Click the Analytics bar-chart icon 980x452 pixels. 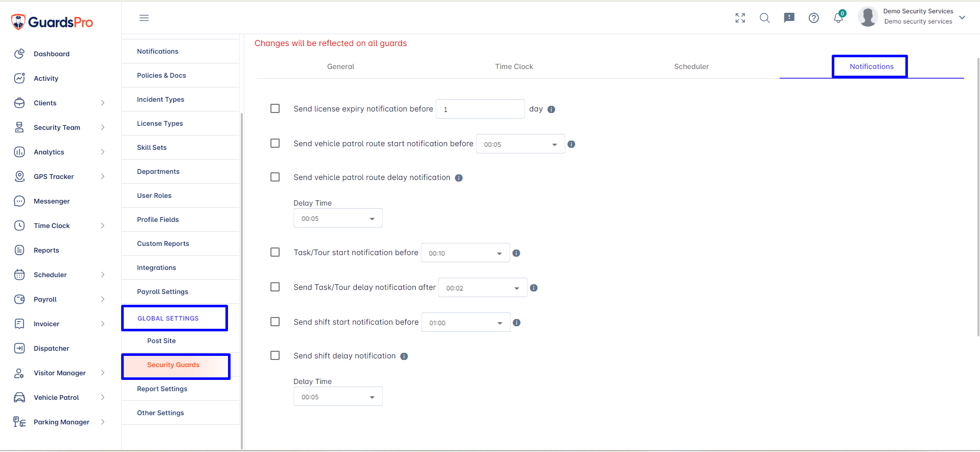tap(19, 152)
